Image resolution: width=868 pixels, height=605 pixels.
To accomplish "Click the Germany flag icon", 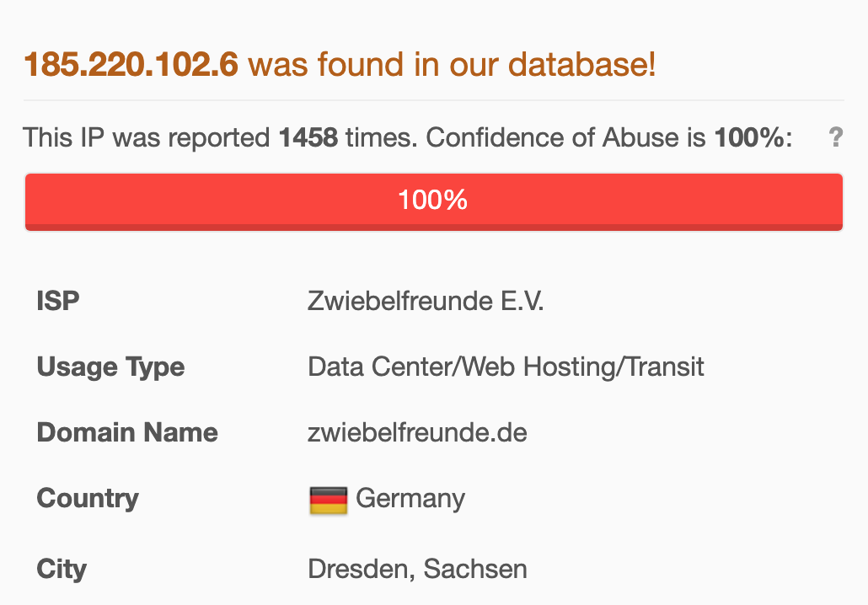I will pos(329,500).
